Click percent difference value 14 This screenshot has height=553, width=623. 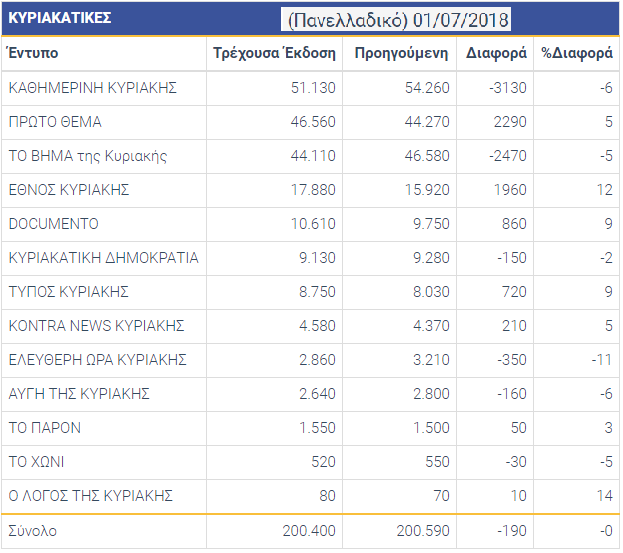click(x=605, y=496)
